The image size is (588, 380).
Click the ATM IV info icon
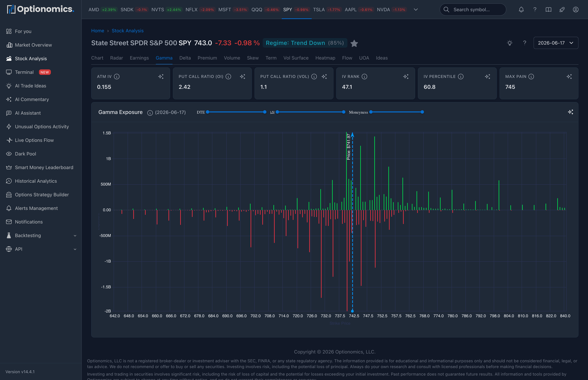[x=117, y=77]
